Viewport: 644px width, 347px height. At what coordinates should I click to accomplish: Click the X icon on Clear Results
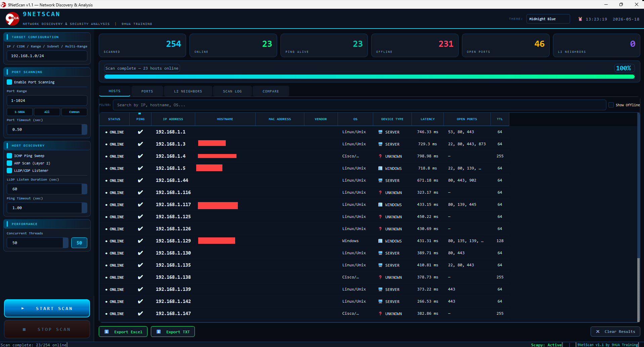(598, 332)
